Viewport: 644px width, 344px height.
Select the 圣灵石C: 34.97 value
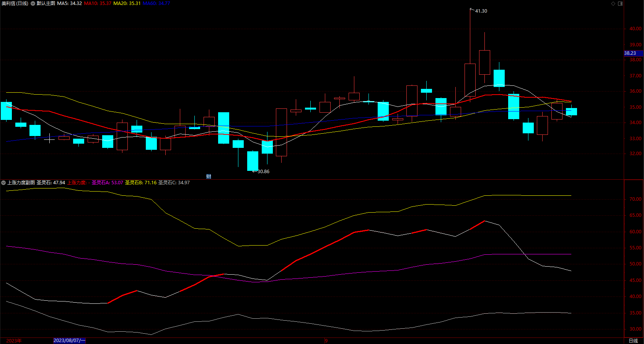(x=174, y=183)
